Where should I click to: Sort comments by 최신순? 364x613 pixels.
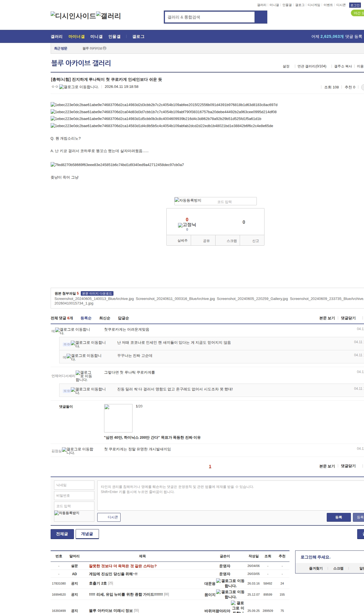(105, 318)
